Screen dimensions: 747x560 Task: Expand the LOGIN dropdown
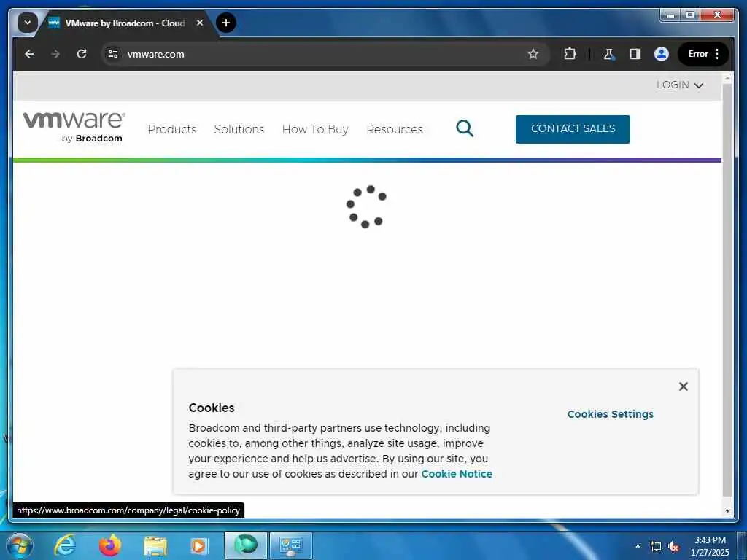(x=680, y=85)
